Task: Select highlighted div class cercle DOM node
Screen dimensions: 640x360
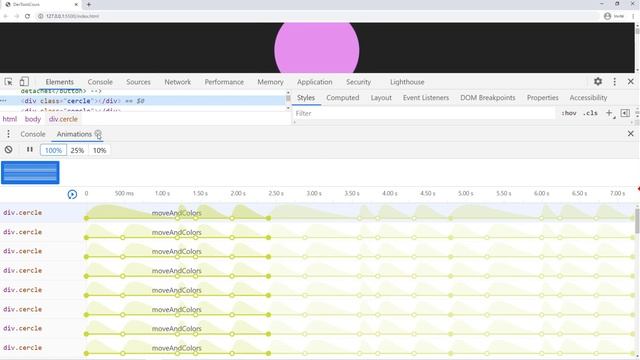Action: pyautogui.click(x=143, y=101)
